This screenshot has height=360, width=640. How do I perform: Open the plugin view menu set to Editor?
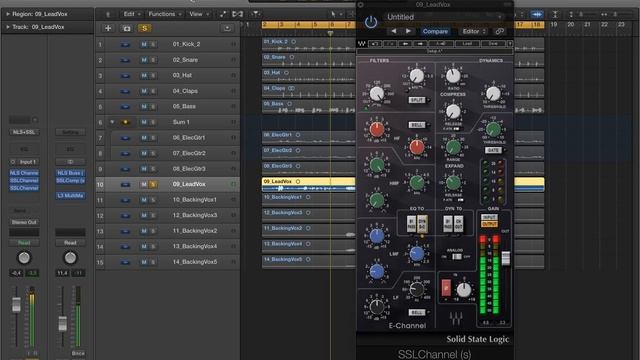474,31
